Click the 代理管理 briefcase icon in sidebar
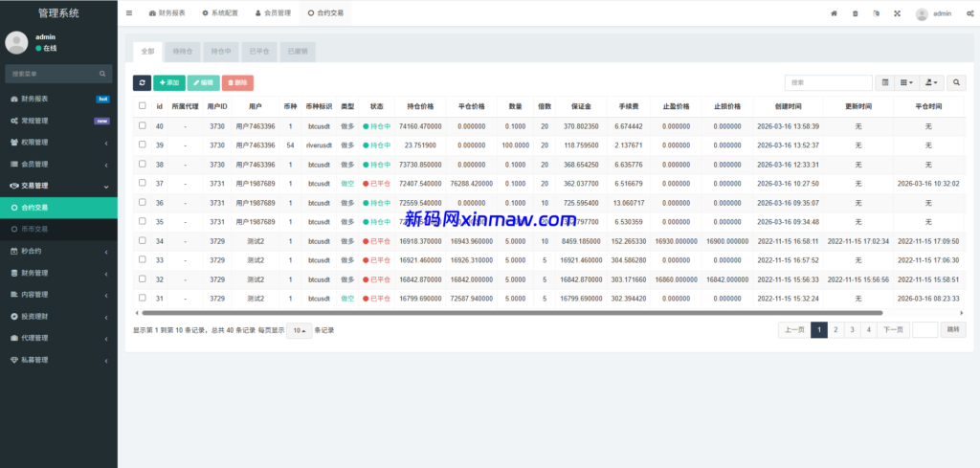 (x=14, y=338)
